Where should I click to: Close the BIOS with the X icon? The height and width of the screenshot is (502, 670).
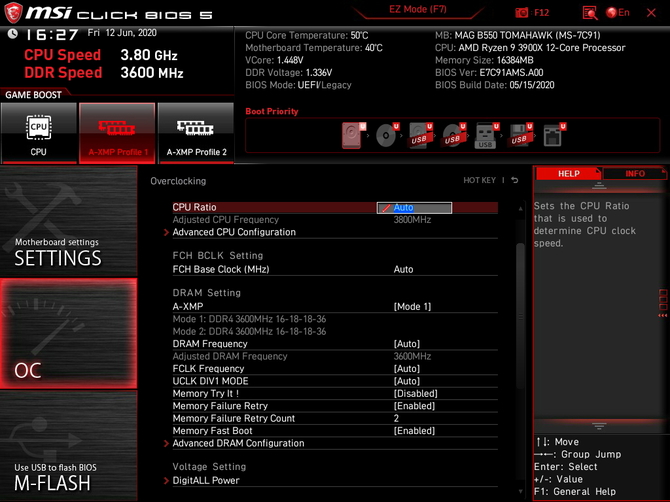coord(651,13)
